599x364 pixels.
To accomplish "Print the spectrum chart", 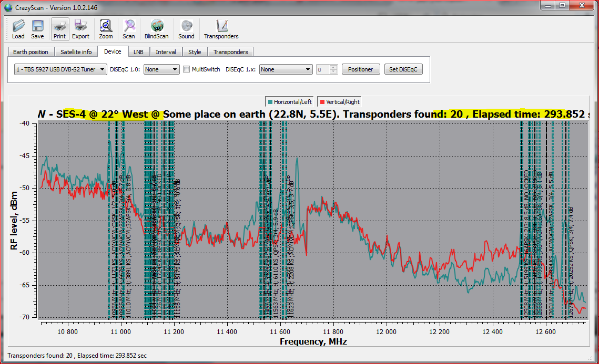I will [59, 29].
